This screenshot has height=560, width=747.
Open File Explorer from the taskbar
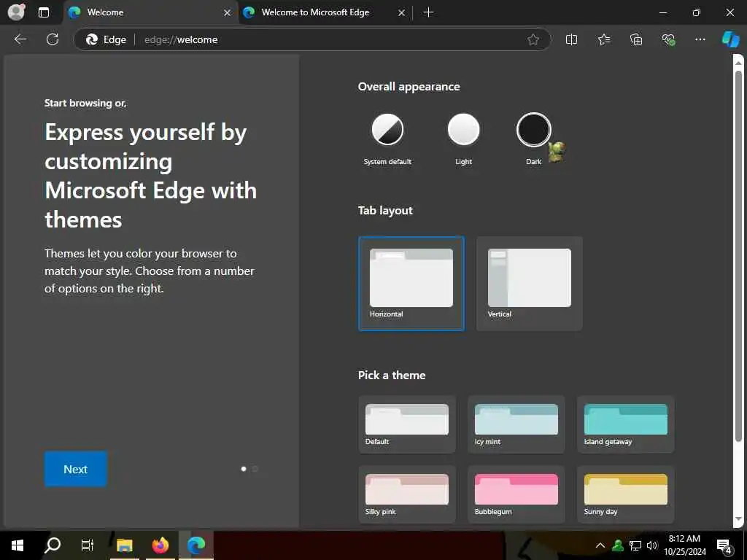click(125, 545)
